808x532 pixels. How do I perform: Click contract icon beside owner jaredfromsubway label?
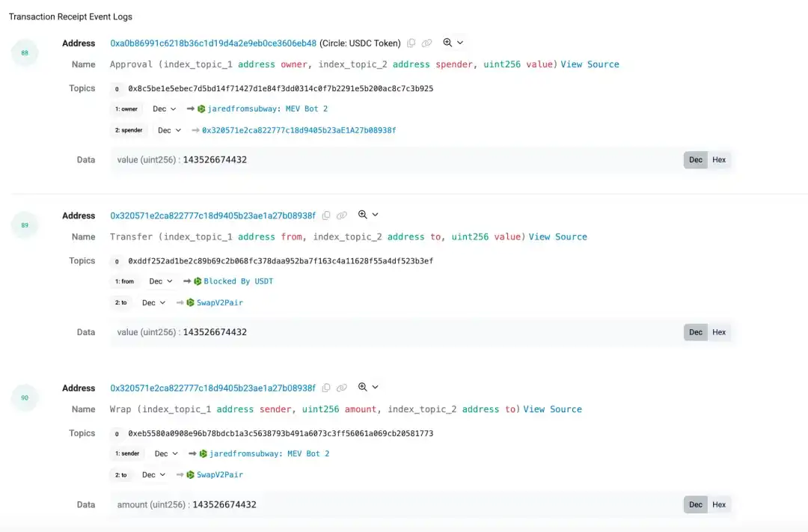[201, 108]
